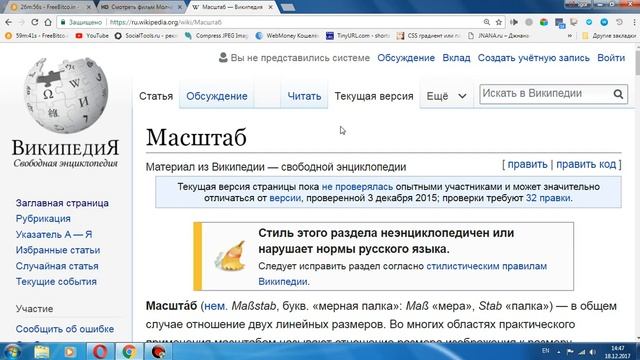Open the YouTube bookmark

pos(92,36)
